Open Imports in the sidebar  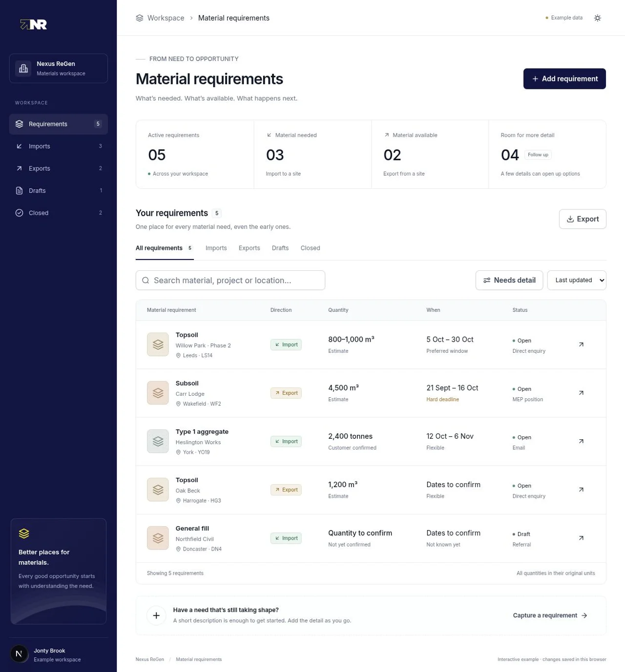pyautogui.click(x=59, y=146)
